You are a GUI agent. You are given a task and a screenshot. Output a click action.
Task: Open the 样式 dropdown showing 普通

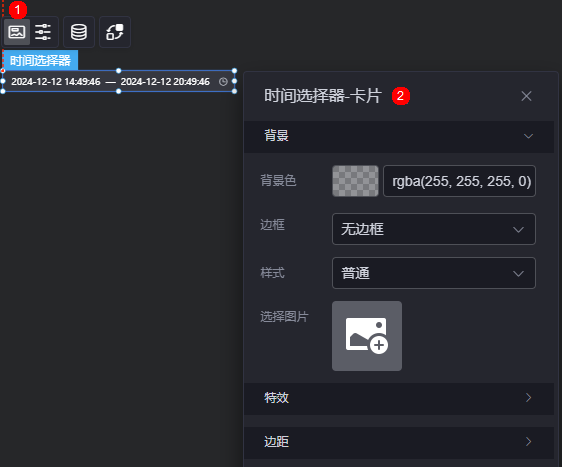pyautogui.click(x=434, y=273)
